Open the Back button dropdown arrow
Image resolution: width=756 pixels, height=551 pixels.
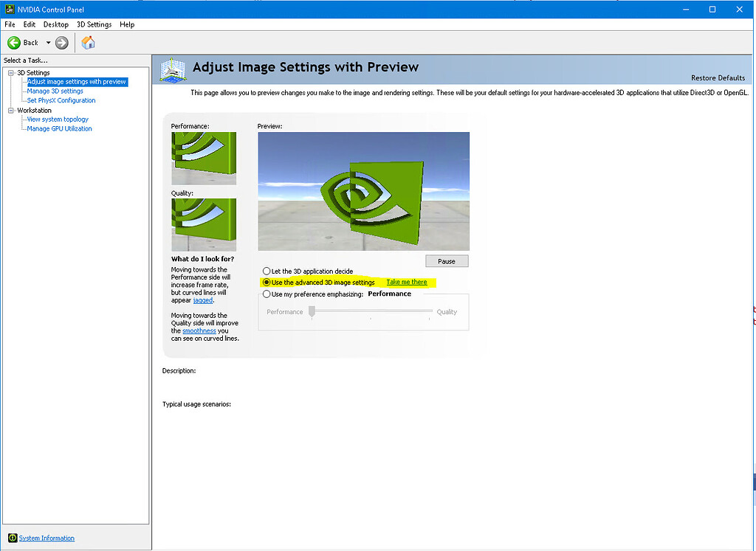[49, 43]
